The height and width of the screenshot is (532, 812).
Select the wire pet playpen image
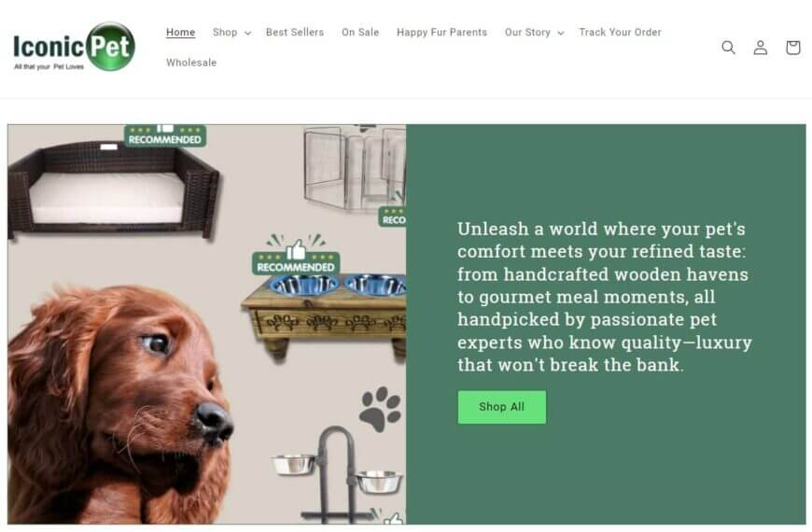tap(356, 168)
